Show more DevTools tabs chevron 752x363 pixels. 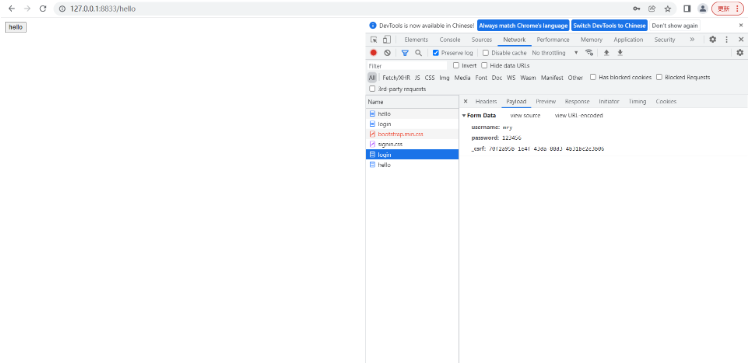[x=692, y=40]
